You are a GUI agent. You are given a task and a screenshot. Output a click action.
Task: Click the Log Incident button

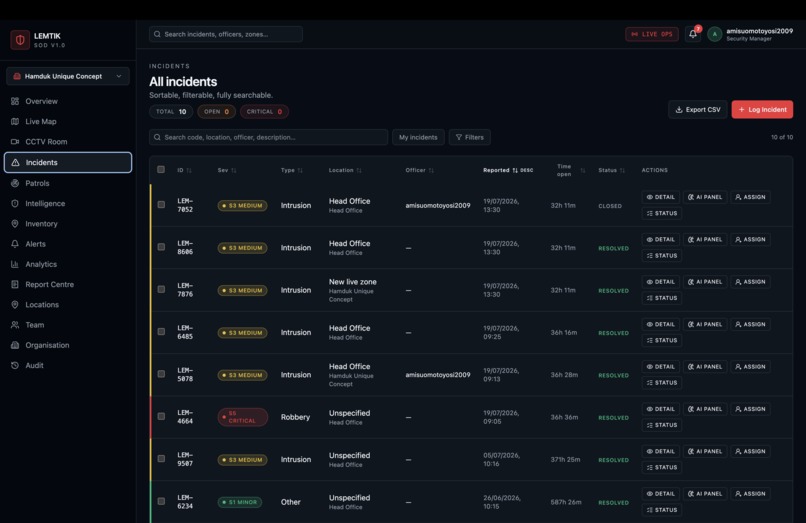click(x=762, y=110)
